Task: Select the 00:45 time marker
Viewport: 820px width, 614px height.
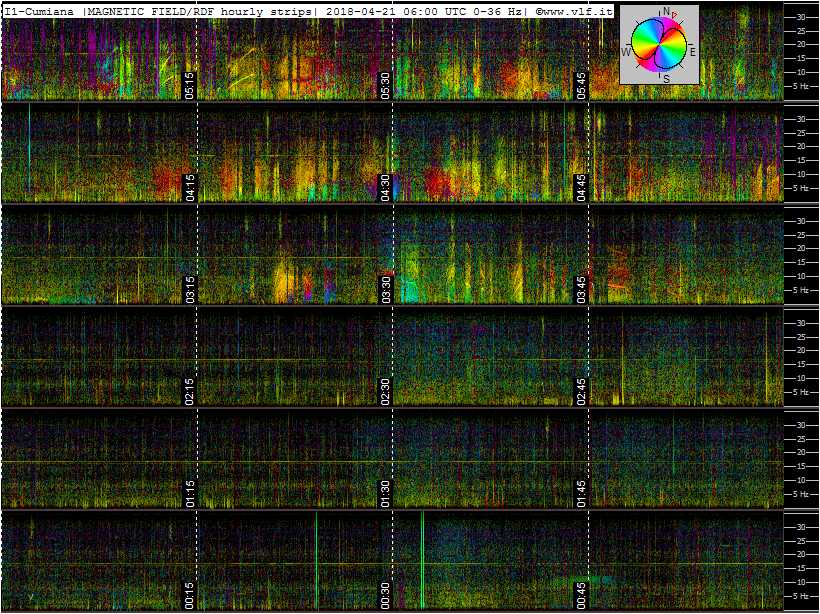Action: point(582,596)
